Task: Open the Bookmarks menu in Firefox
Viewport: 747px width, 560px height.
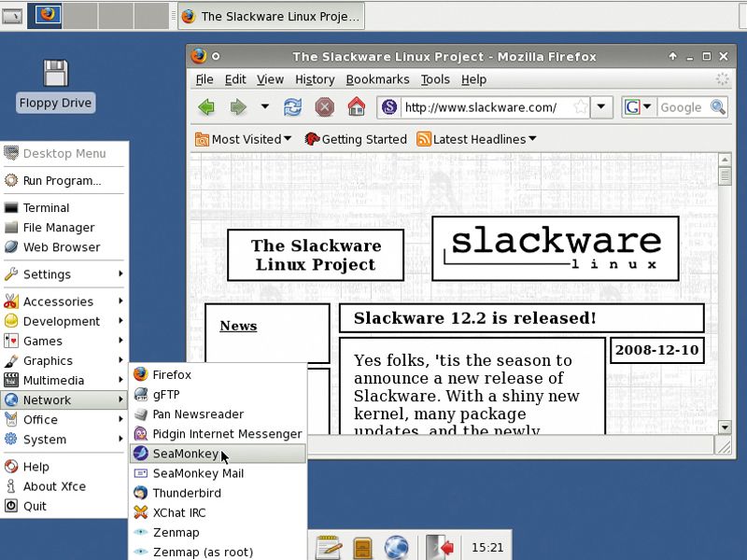Action: tap(377, 79)
